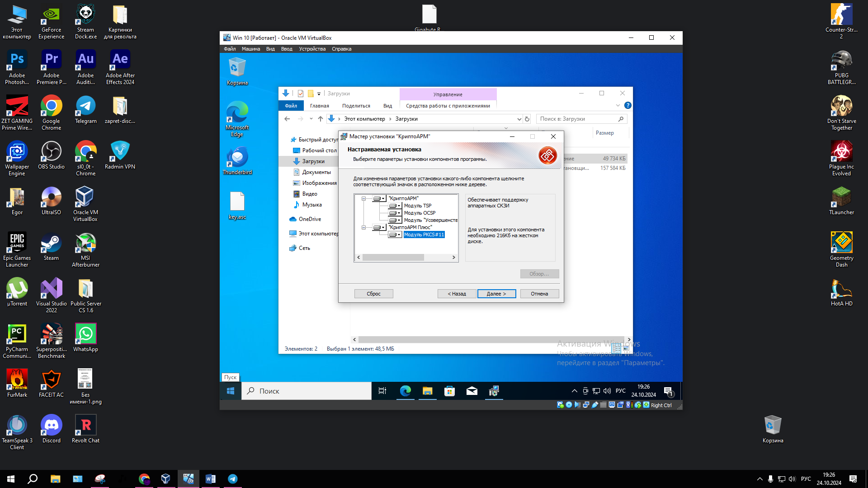Refresh the Загрузки folder view
The width and height of the screenshot is (868, 488).
(527, 119)
